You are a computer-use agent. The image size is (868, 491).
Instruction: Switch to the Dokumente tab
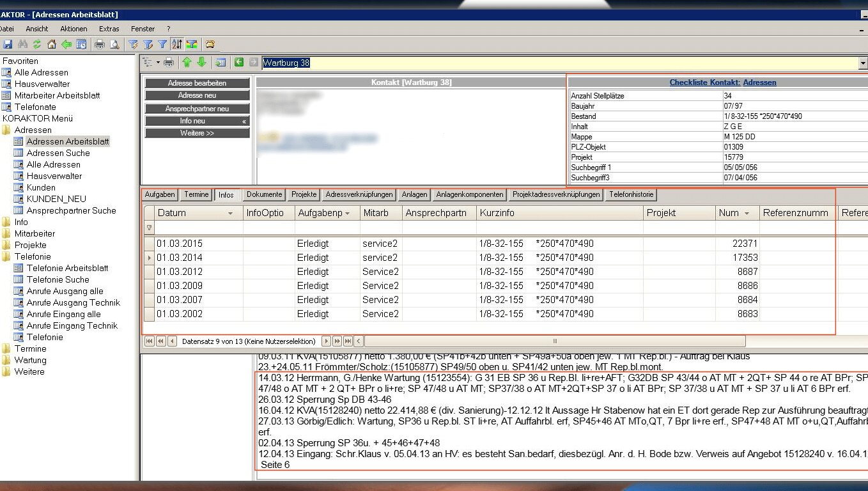(264, 194)
